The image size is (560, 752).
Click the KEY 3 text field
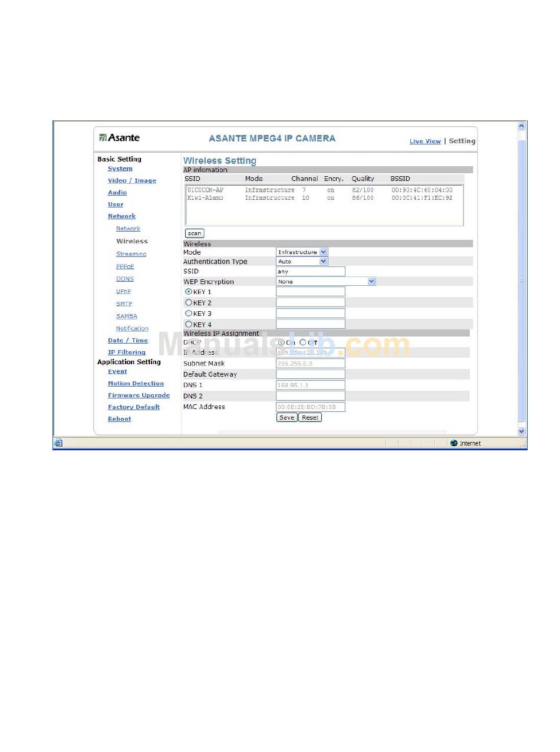[311, 314]
